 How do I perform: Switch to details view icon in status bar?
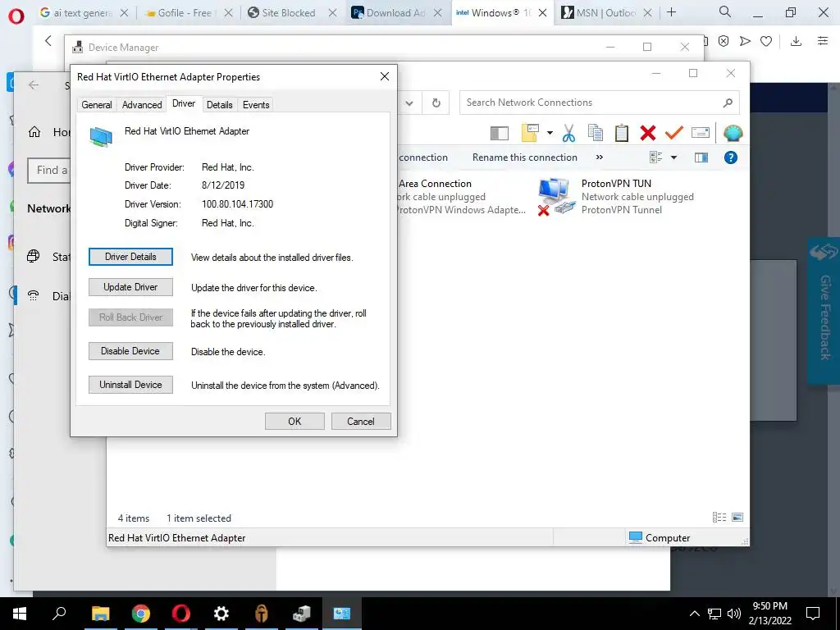point(719,517)
